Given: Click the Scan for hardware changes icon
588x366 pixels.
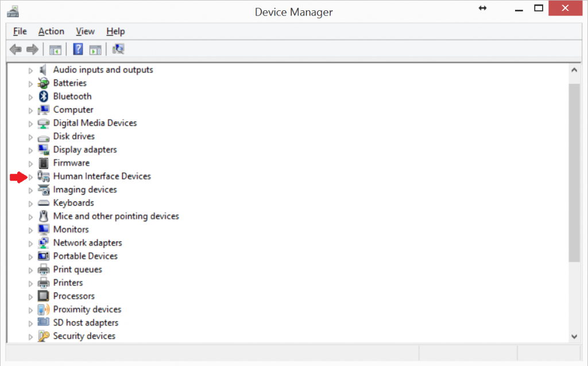Looking at the screenshot, I should (118, 49).
